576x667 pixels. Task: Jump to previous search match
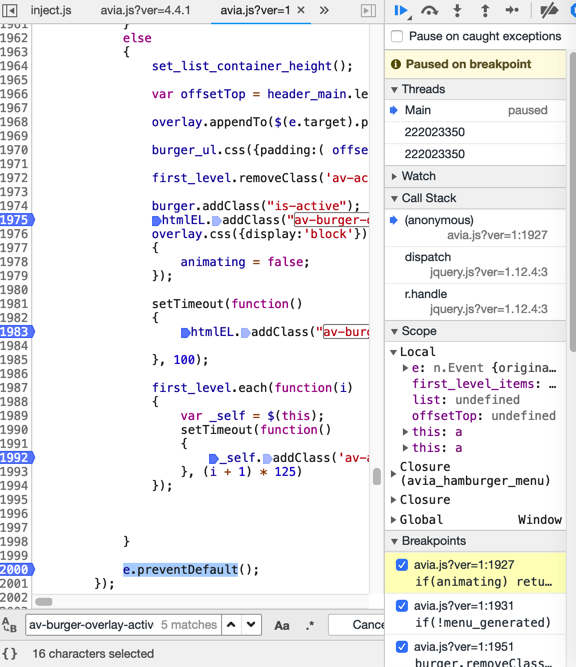click(x=231, y=625)
